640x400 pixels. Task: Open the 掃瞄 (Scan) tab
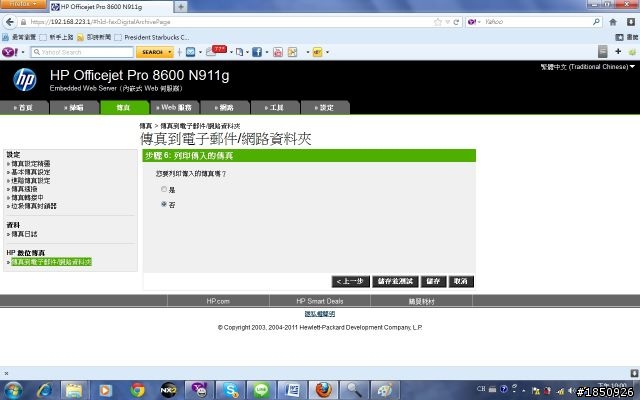point(74,108)
